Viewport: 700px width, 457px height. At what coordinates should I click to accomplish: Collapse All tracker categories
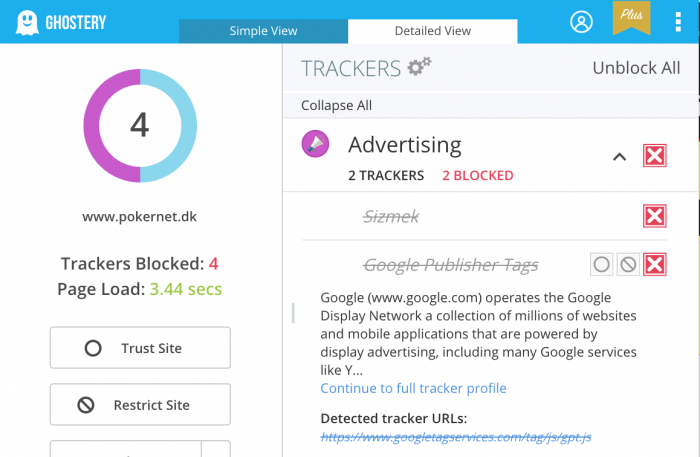coord(336,105)
